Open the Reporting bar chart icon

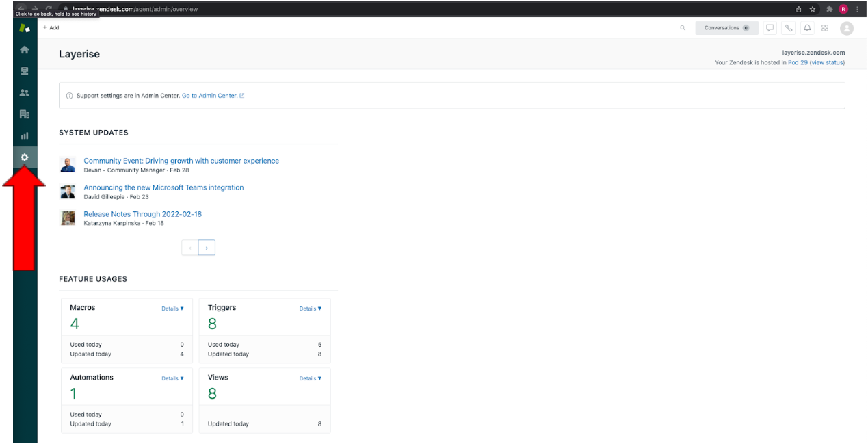click(25, 136)
